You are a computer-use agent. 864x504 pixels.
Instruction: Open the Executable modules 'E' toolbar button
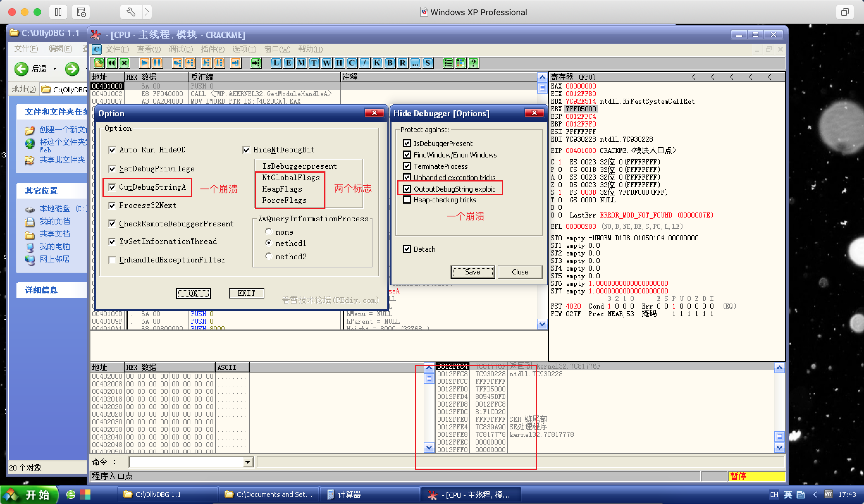point(289,63)
